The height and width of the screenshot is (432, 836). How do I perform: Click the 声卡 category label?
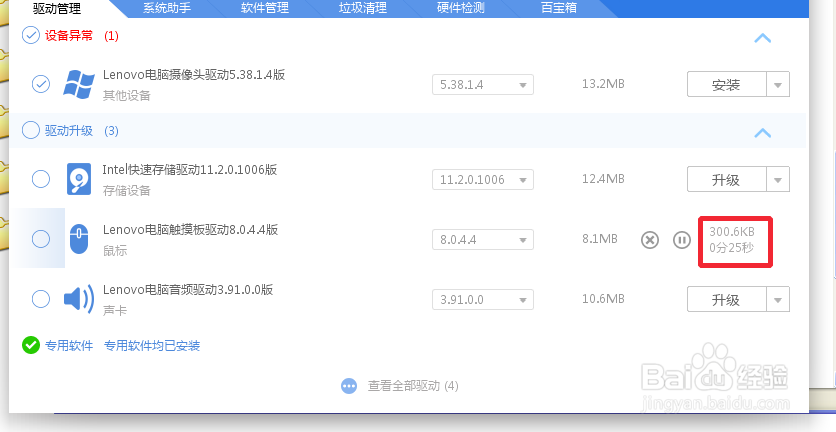pos(115,310)
